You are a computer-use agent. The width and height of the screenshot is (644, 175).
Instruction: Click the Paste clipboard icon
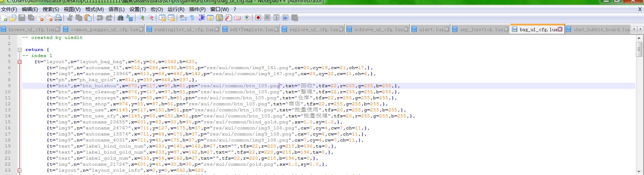pos(88,18)
